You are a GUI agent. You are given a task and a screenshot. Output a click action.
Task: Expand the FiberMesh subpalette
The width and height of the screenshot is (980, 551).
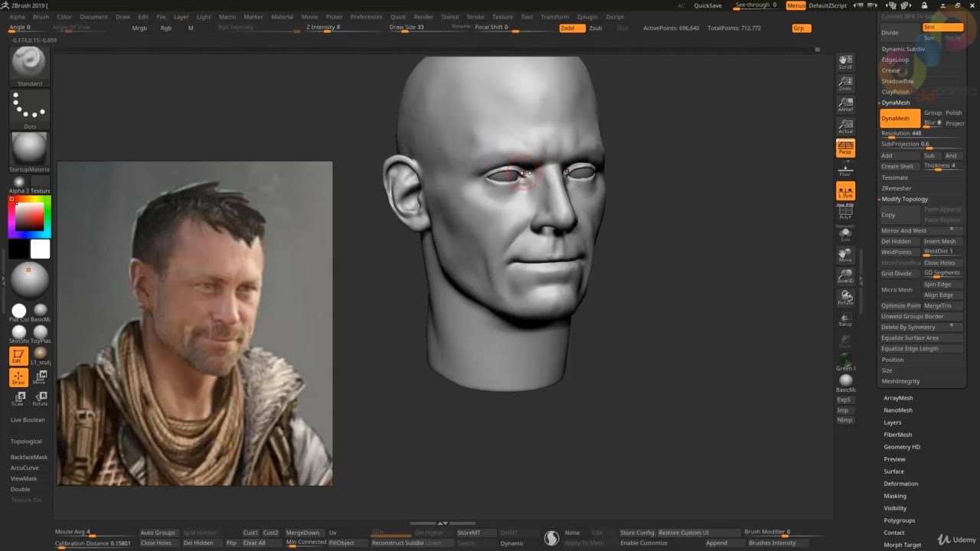click(x=898, y=435)
